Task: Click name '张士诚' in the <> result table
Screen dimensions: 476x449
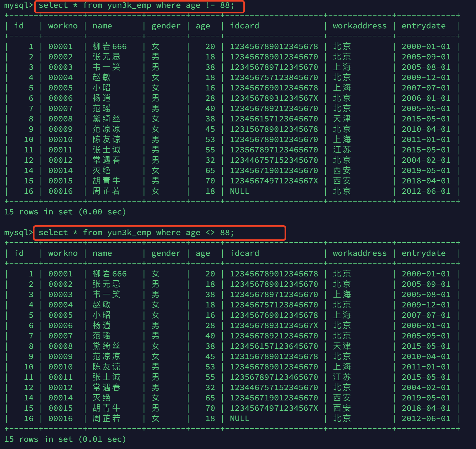Action: click(106, 377)
